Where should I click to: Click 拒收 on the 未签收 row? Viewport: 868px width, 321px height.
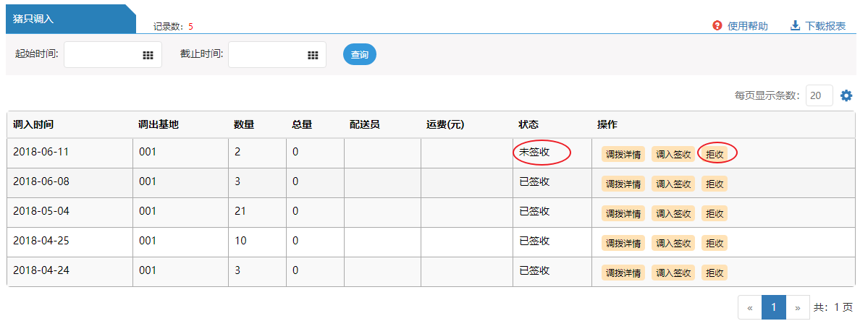(715, 154)
